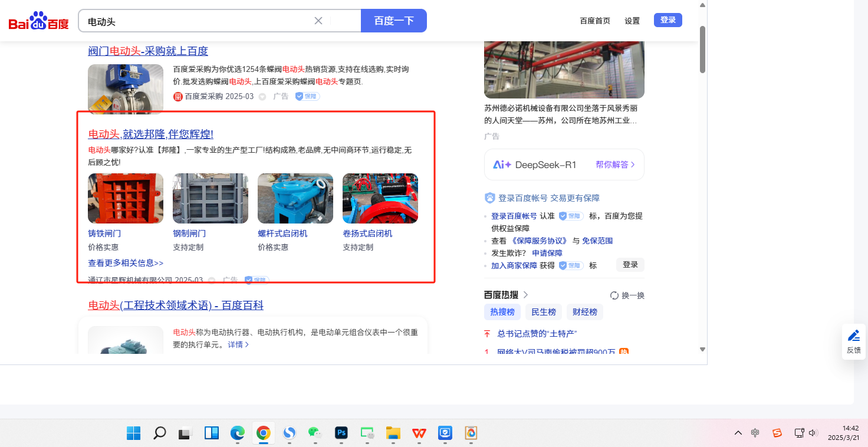Click the 钢制闸门 product image

211,198
